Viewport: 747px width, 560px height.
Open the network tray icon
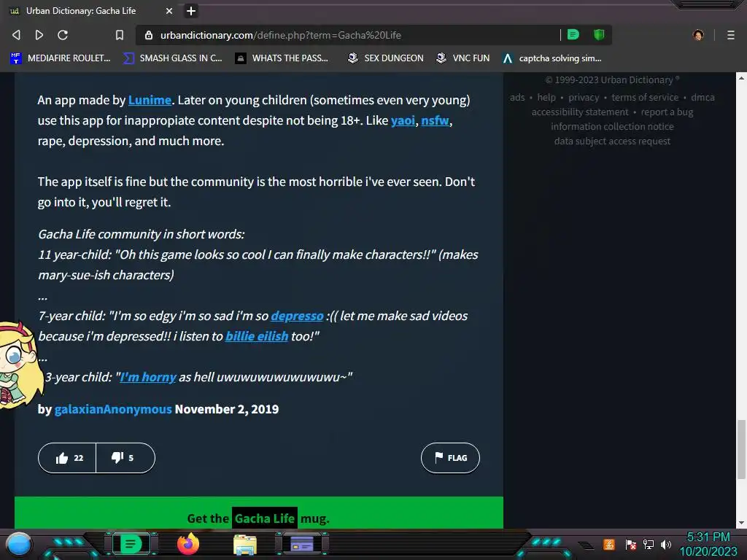click(649, 544)
